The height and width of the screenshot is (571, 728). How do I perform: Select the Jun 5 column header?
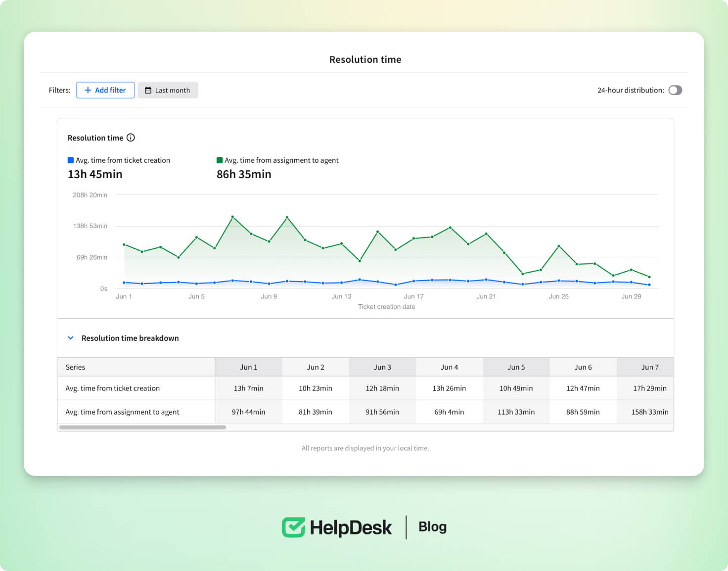pos(516,367)
